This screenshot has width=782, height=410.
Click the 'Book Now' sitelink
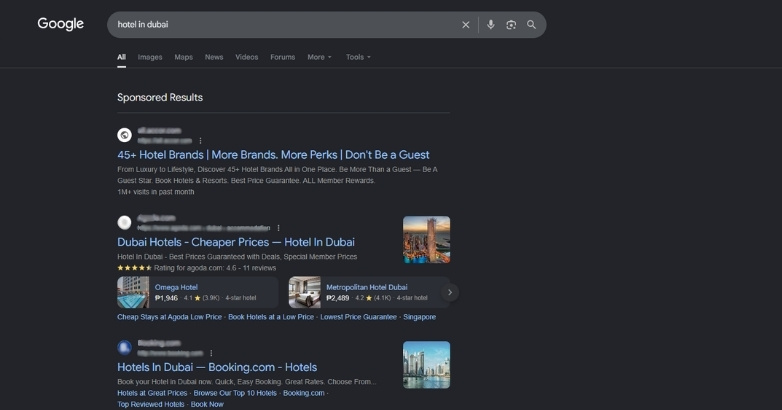click(207, 404)
